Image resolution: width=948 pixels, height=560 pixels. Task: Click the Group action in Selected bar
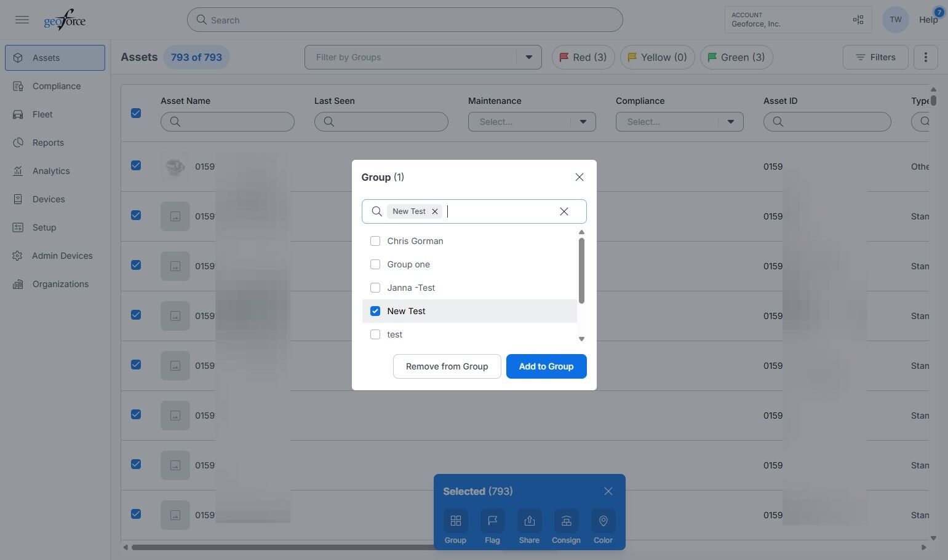point(455,527)
